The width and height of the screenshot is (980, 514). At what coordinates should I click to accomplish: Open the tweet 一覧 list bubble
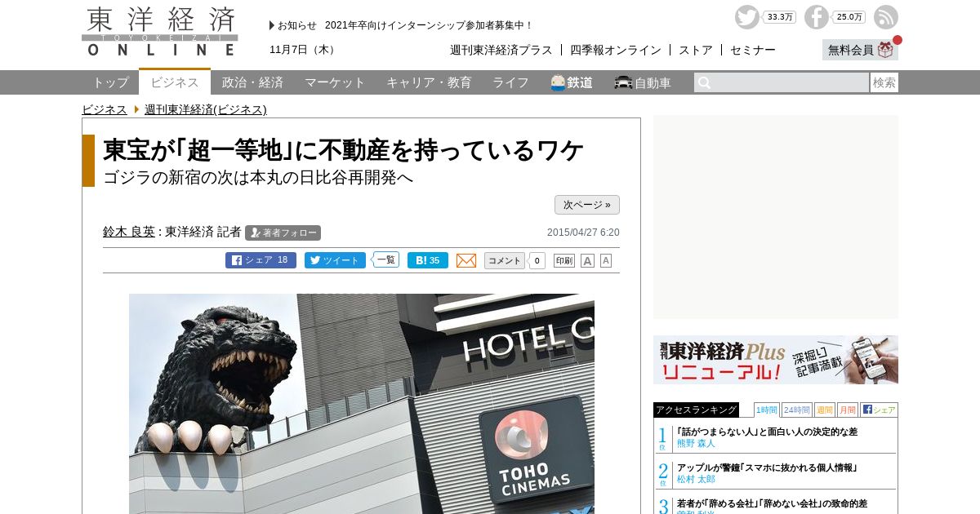(x=385, y=259)
